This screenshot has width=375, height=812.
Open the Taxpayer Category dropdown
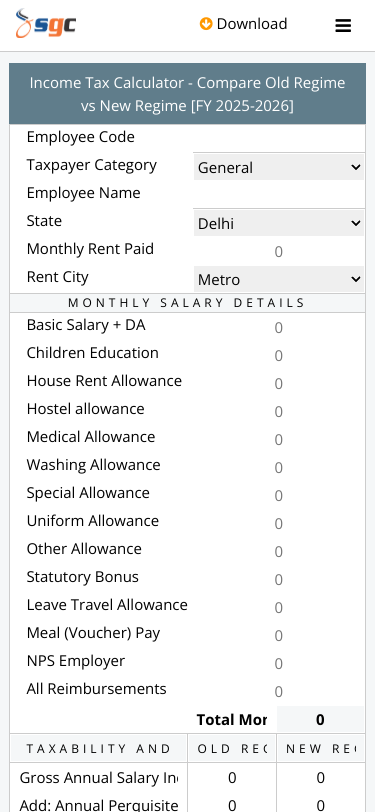pyautogui.click(x=279, y=167)
